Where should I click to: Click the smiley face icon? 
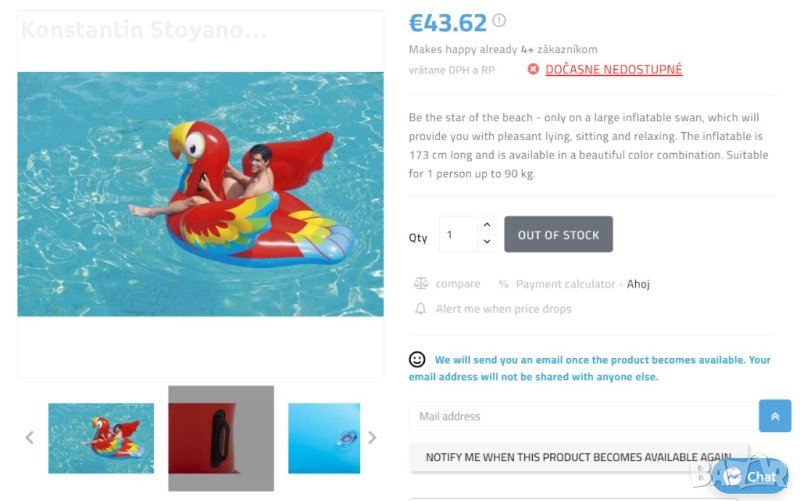point(417,359)
